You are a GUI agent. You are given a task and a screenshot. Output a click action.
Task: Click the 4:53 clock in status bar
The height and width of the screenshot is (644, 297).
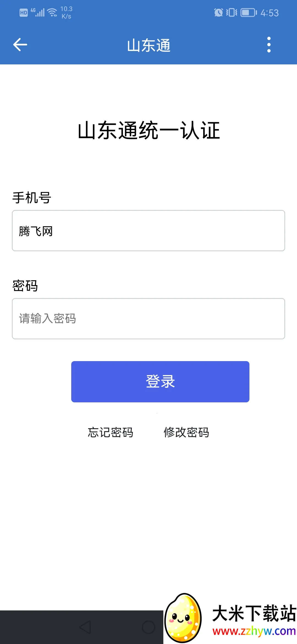click(269, 13)
